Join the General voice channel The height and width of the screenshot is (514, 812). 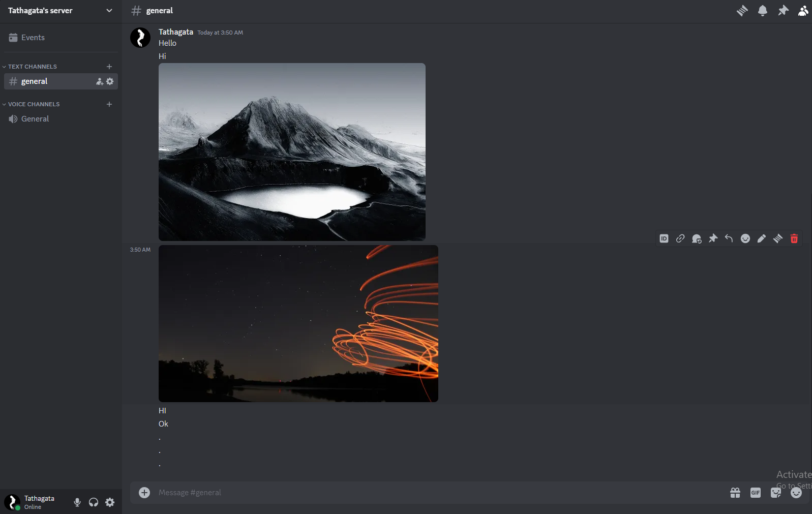coord(61,119)
